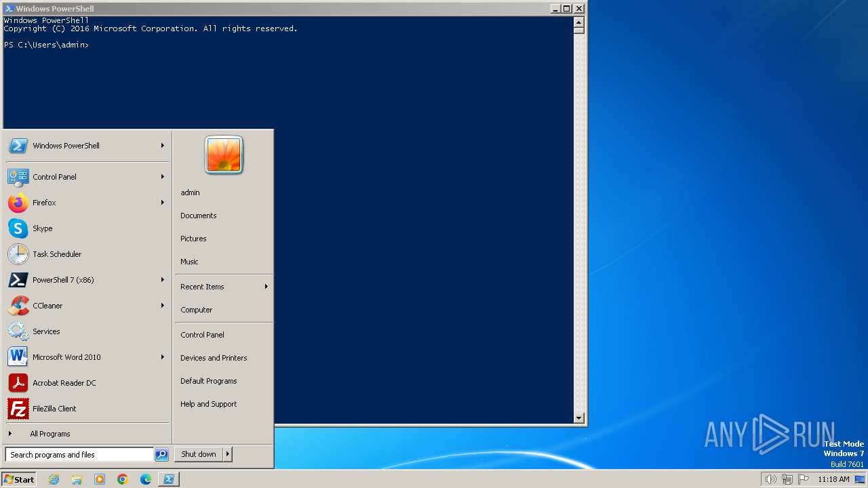The image size is (868, 488).
Task: Open Microsoft Edge in the taskbar
Action: pos(146,479)
